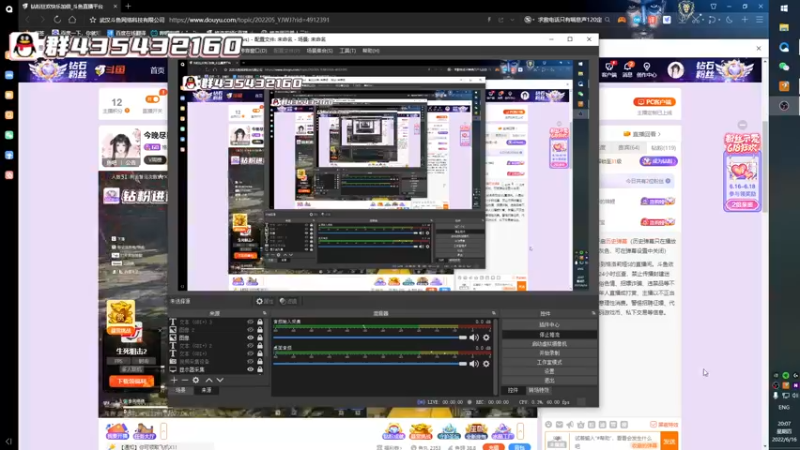Open the 工具(T) menu
The image size is (800, 450).
tap(347, 51)
